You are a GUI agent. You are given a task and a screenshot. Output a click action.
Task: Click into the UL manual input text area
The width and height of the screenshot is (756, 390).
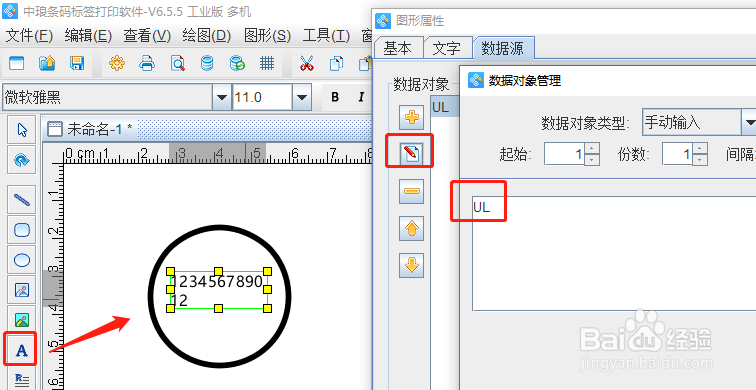614,253
